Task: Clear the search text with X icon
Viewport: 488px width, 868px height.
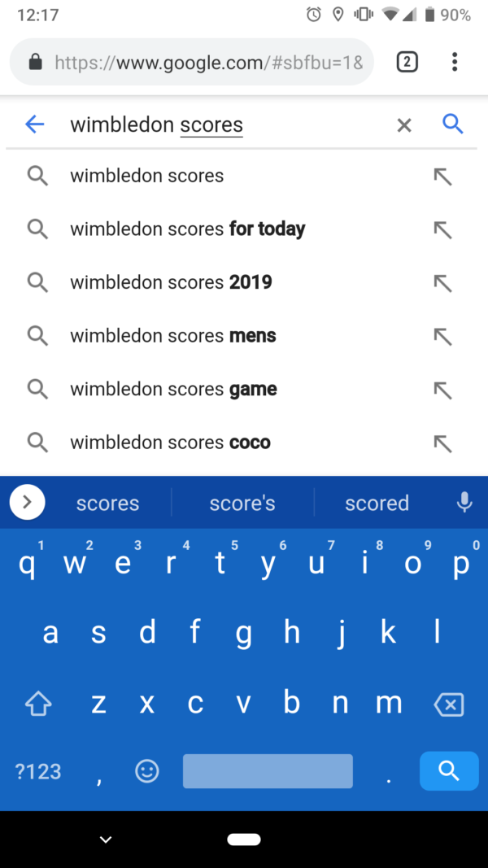Action: (x=404, y=124)
